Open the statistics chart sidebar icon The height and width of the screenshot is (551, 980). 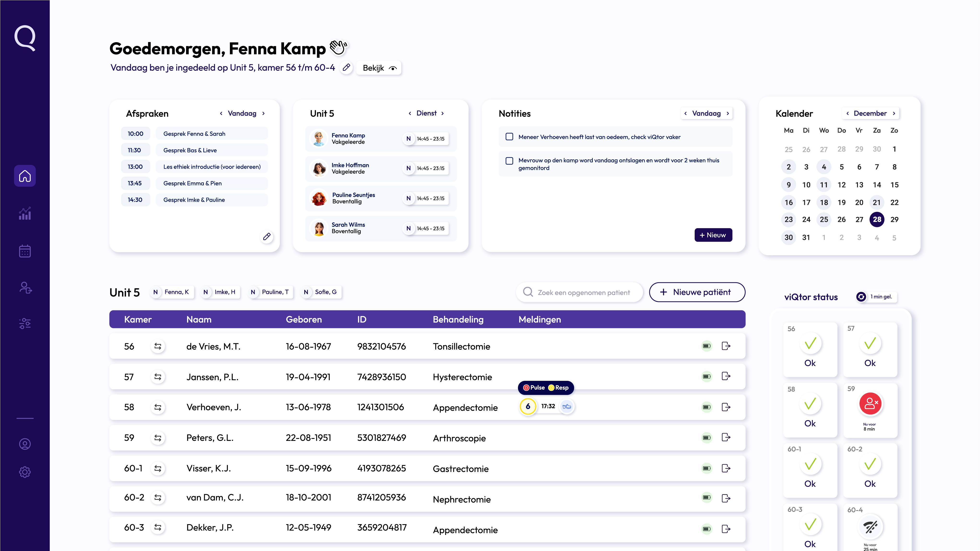25,214
